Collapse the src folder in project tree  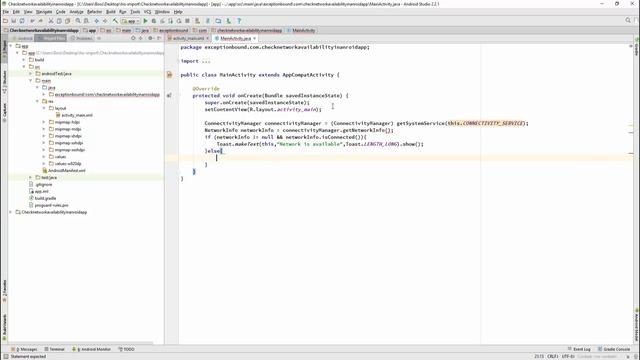click(x=24, y=67)
